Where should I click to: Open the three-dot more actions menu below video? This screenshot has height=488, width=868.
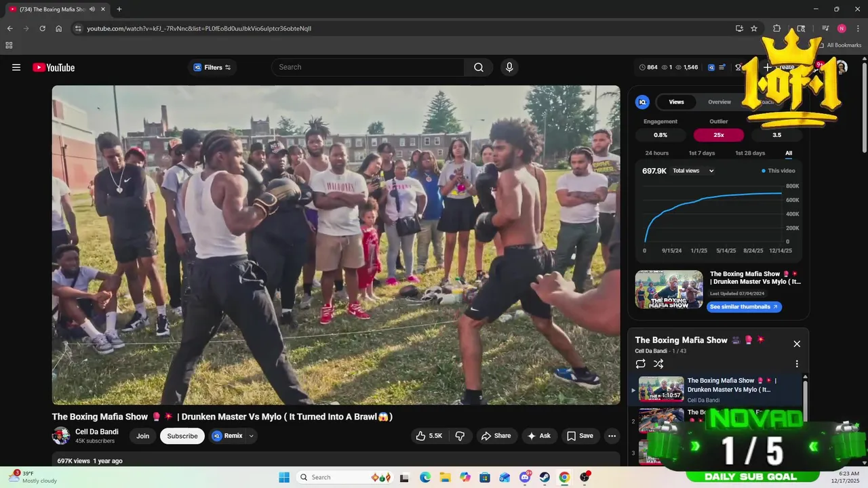pos(612,436)
